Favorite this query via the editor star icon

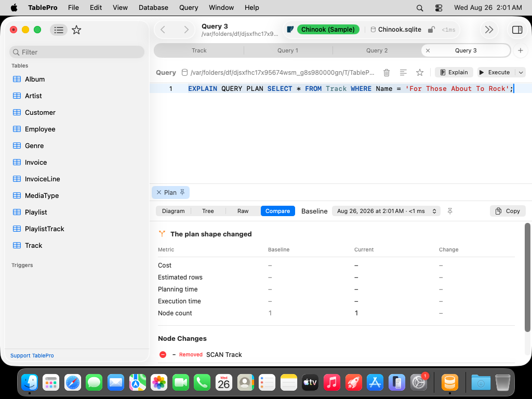coord(420,72)
